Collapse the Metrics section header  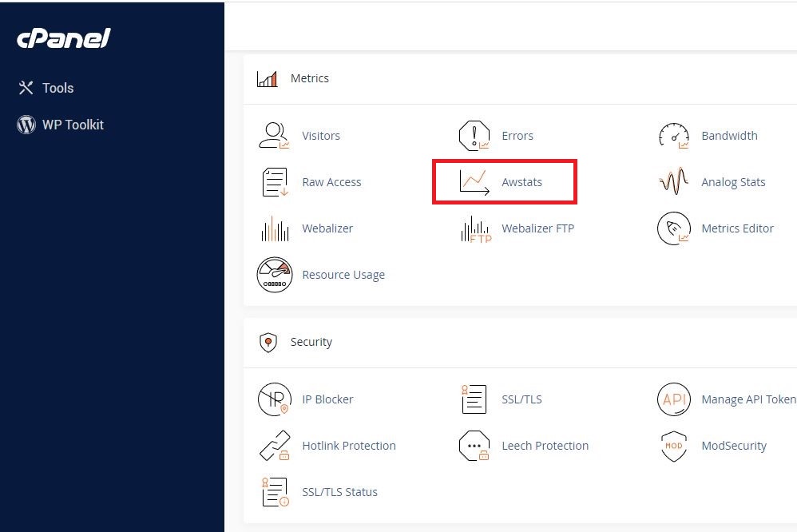pos(520,79)
